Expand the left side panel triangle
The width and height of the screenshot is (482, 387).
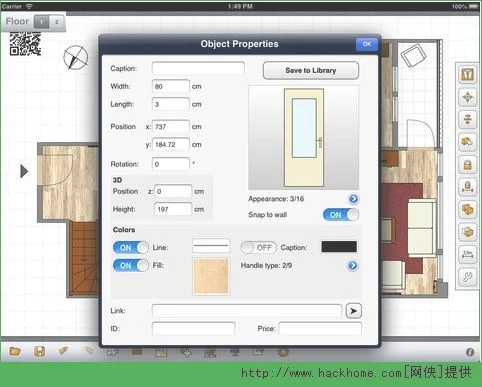[x=24, y=171]
